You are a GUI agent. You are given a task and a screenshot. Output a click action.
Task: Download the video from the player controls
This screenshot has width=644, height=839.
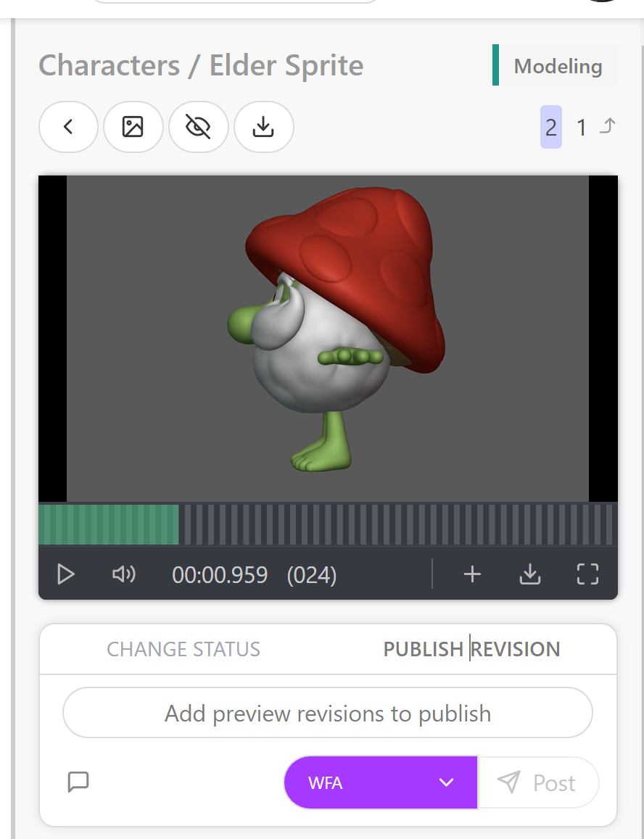pyautogui.click(x=530, y=574)
